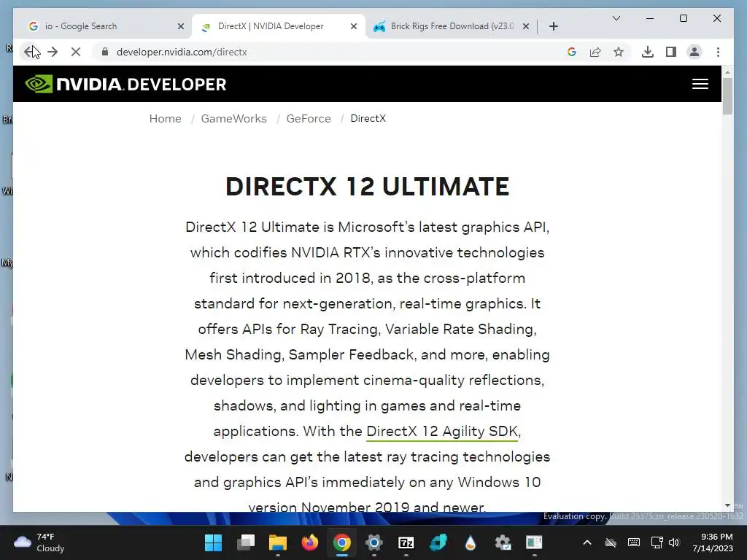Open Chrome downloads
Image resolution: width=747 pixels, height=560 pixels.
648,52
